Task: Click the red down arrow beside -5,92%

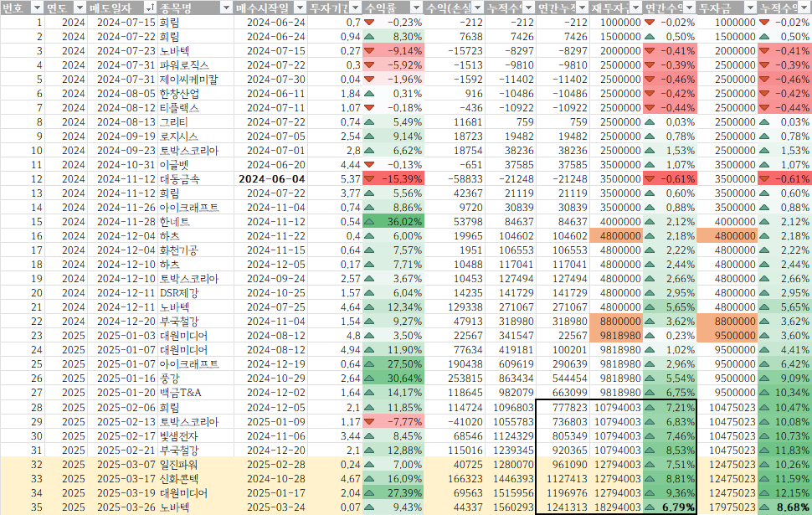Action: point(369,65)
